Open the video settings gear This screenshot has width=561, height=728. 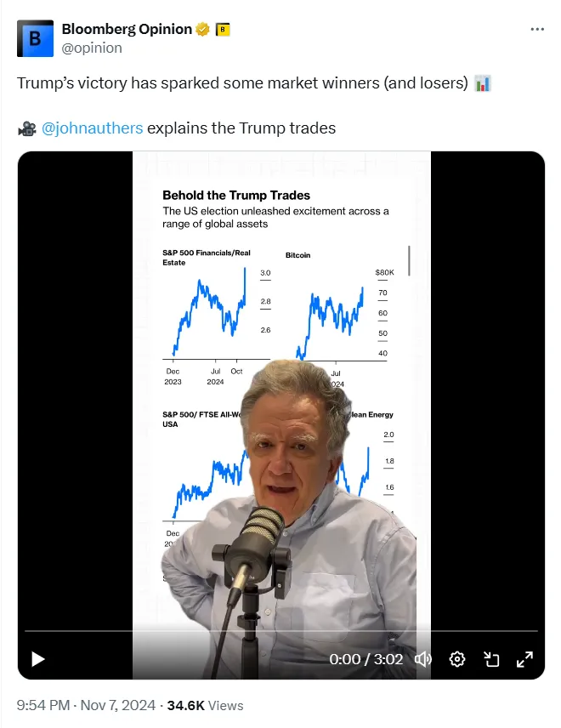tap(457, 658)
